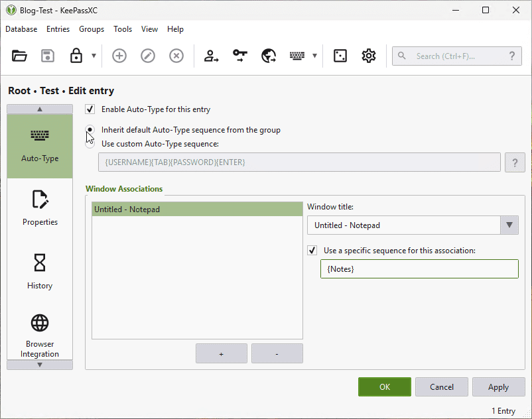532x419 pixels.
Task: Perform Auto-Type keyboard toolbar icon
Action: tap(297, 56)
